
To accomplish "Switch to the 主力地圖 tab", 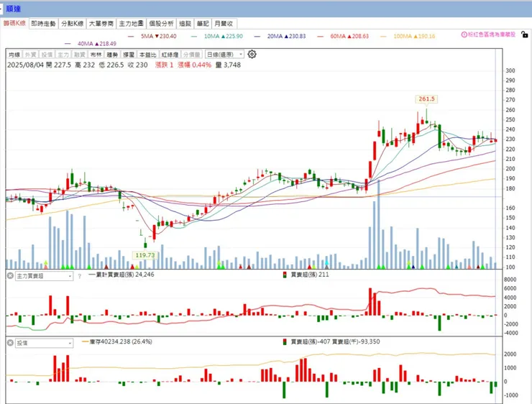I will tap(131, 24).
